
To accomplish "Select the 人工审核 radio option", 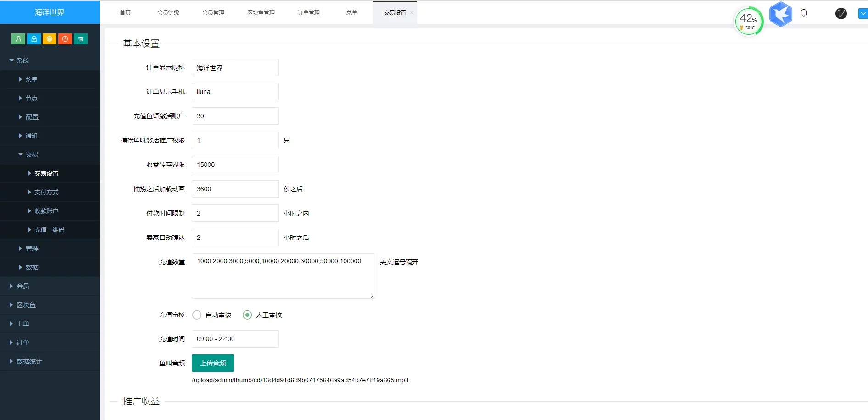I will 247,315.
